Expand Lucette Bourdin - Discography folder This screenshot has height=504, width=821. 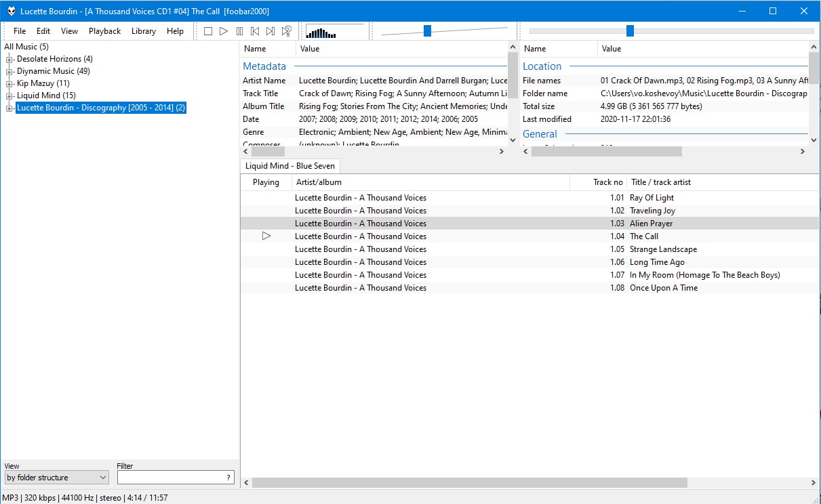click(9, 108)
